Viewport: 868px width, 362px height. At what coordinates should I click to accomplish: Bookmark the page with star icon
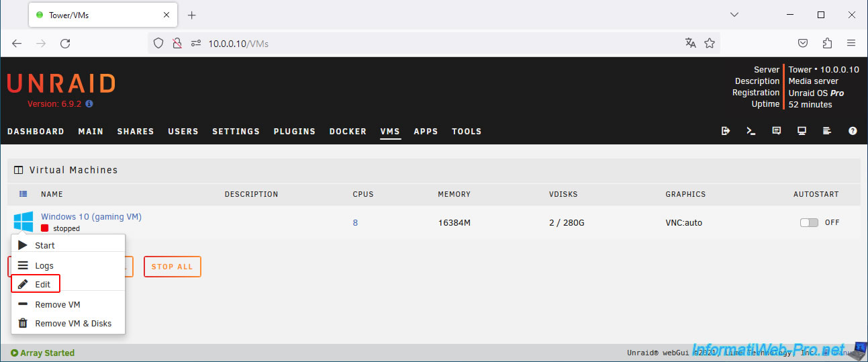(710, 43)
